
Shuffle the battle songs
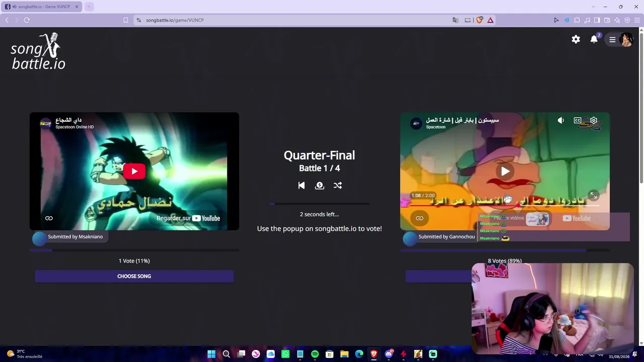pyautogui.click(x=338, y=186)
